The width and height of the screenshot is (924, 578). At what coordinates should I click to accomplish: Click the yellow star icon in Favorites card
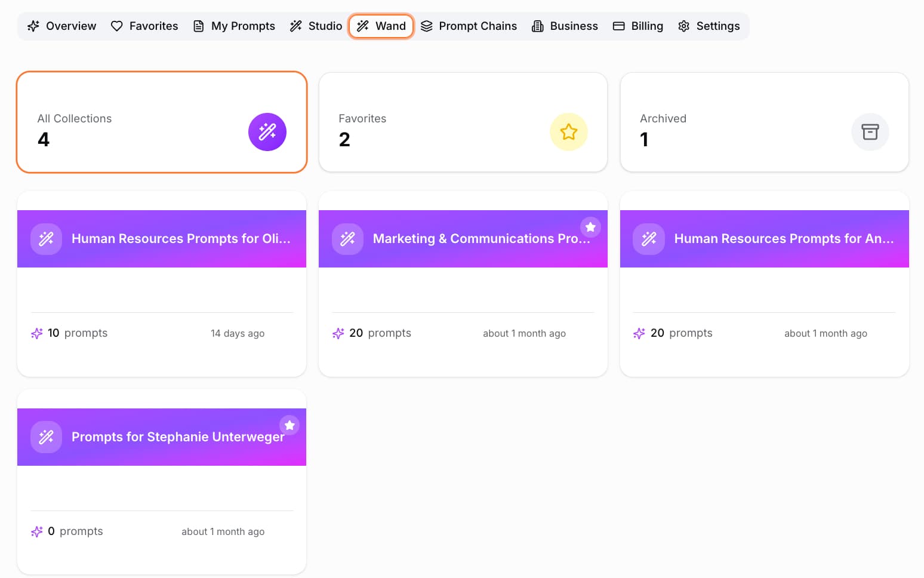(568, 132)
